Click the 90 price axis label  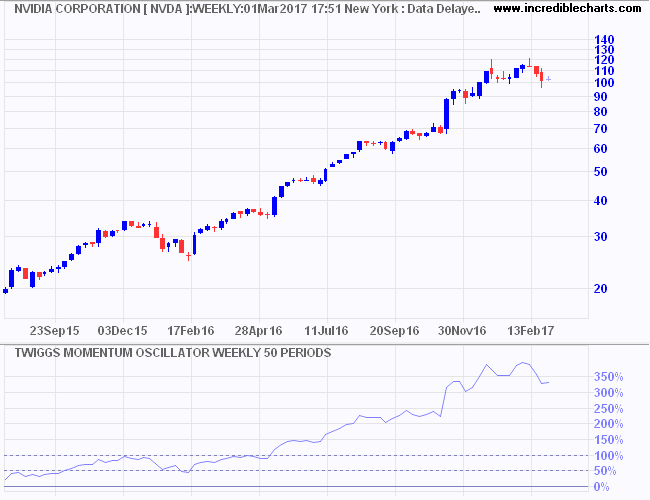601,97
